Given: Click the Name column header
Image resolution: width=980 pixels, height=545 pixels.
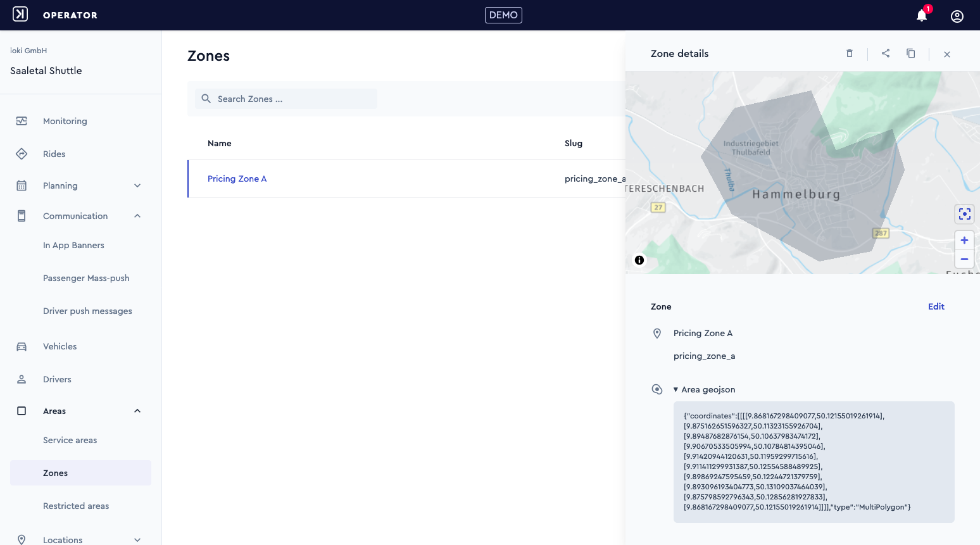Looking at the screenshot, I should [220, 143].
